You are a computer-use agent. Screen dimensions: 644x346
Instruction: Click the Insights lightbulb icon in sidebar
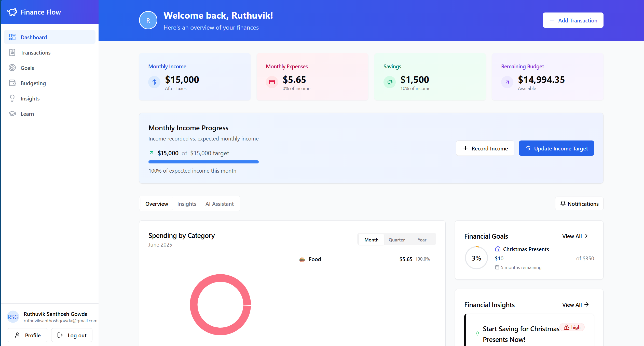click(x=12, y=98)
